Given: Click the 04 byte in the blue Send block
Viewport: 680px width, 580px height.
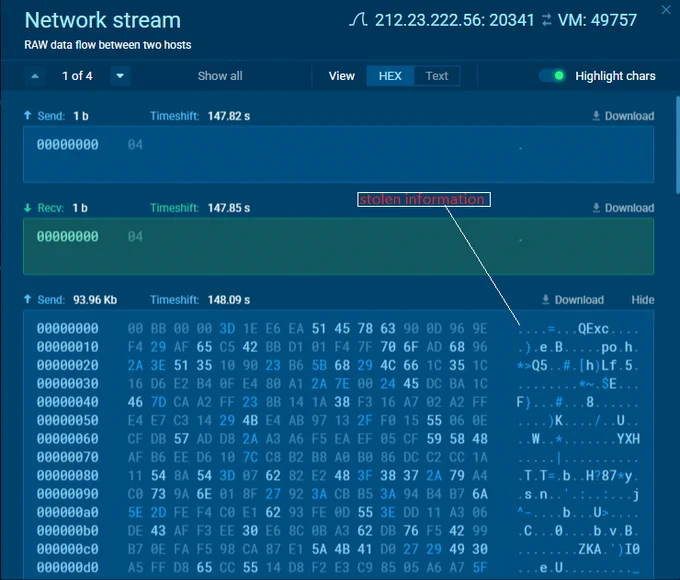Looking at the screenshot, I should coord(135,145).
